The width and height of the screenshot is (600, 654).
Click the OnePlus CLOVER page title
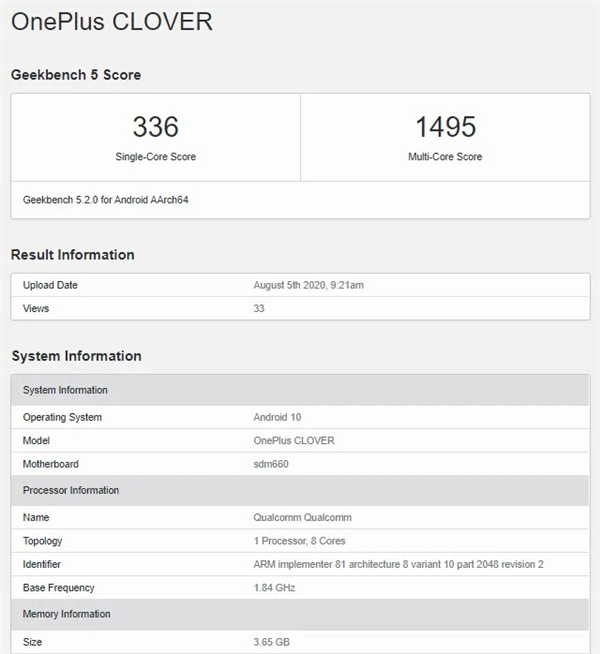tap(112, 22)
